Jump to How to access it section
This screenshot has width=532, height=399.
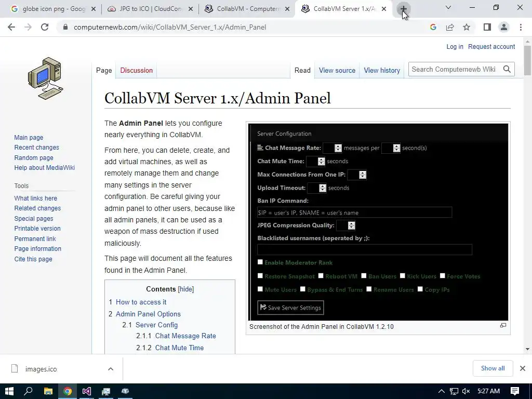(141, 302)
